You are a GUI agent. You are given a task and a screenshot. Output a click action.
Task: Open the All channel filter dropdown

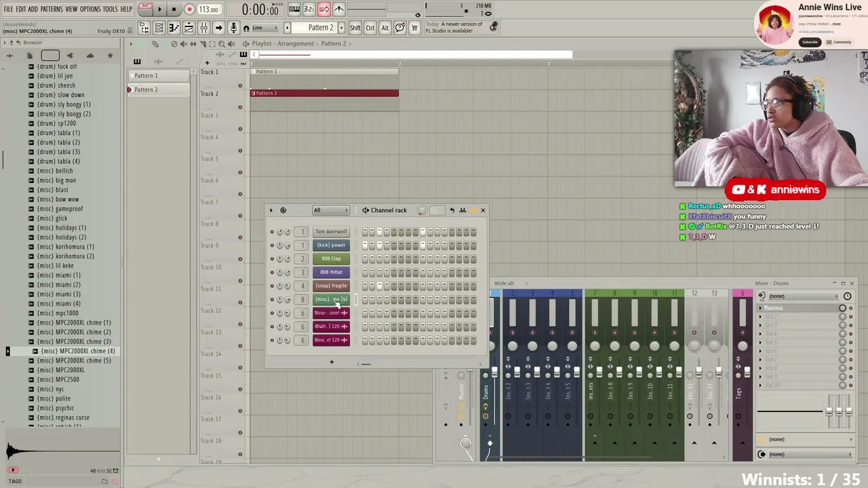coord(330,210)
